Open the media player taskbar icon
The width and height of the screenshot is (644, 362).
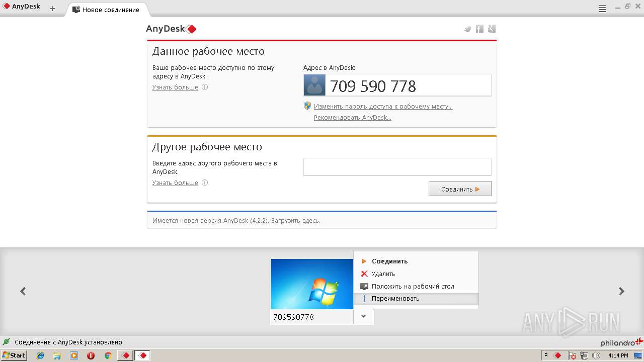[x=74, y=355]
